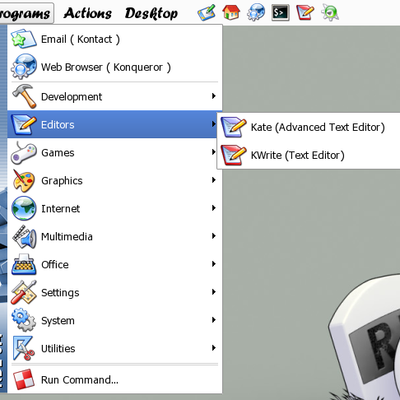This screenshot has height=400, width=400.
Task: Expand the System submenu arrow
Action: point(214,320)
